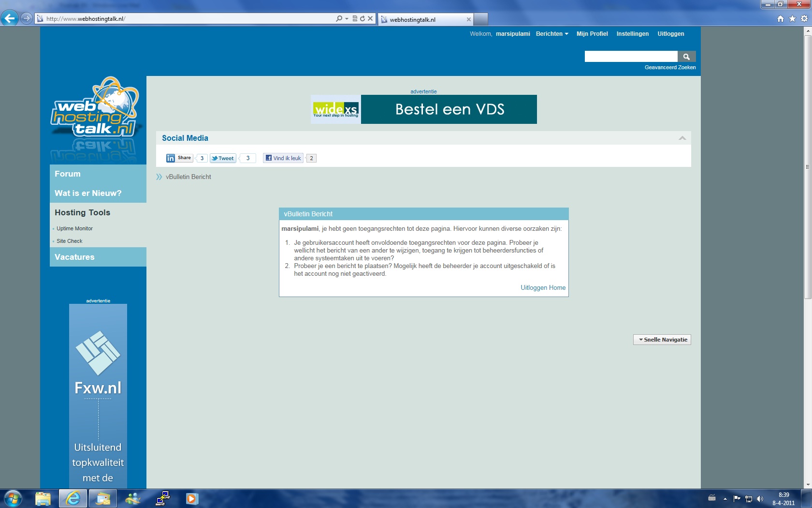Click the Uptime Monitor link

tap(74, 228)
